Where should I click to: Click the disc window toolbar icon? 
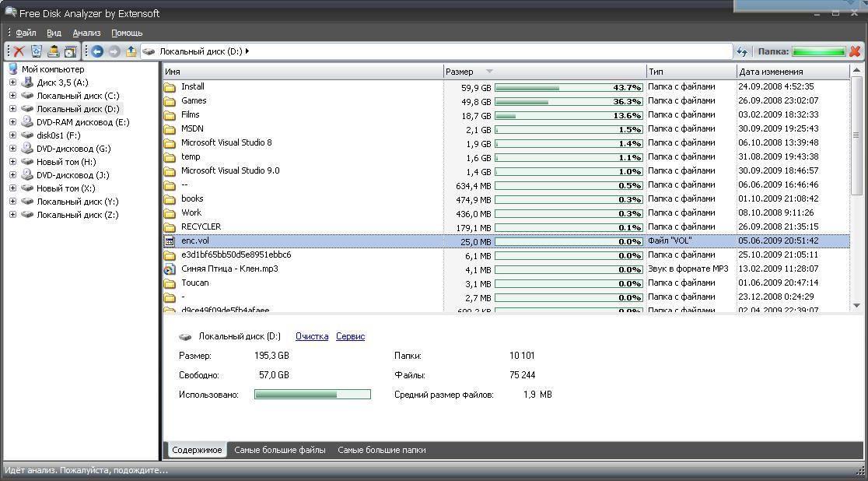pyautogui.click(x=70, y=51)
